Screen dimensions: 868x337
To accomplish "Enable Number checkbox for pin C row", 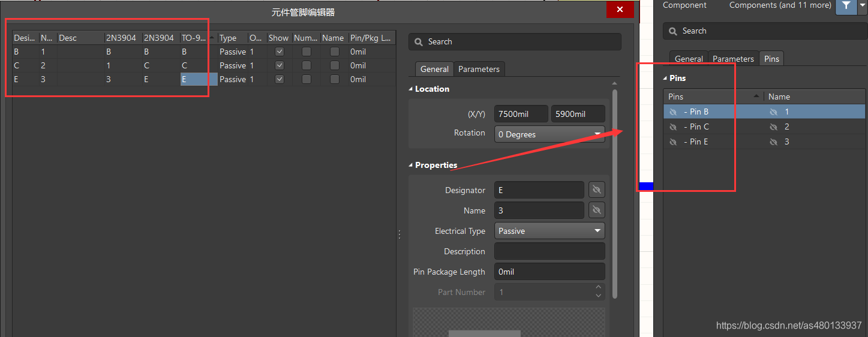I will click(x=307, y=65).
